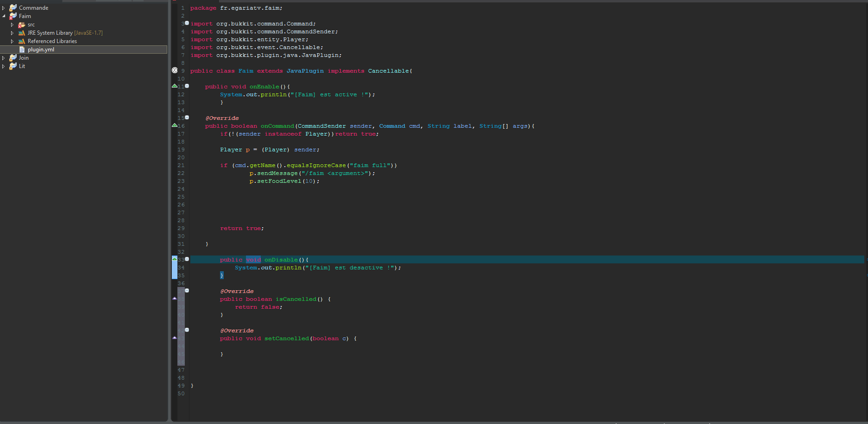The height and width of the screenshot is (424, 868).
Task: Click the isCancelled method name
Action: 296,299
